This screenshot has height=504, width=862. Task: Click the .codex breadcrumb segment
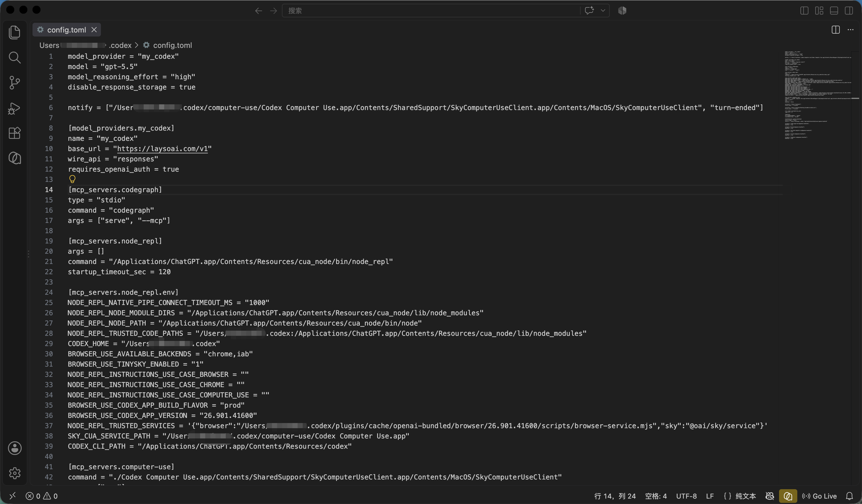120,45
